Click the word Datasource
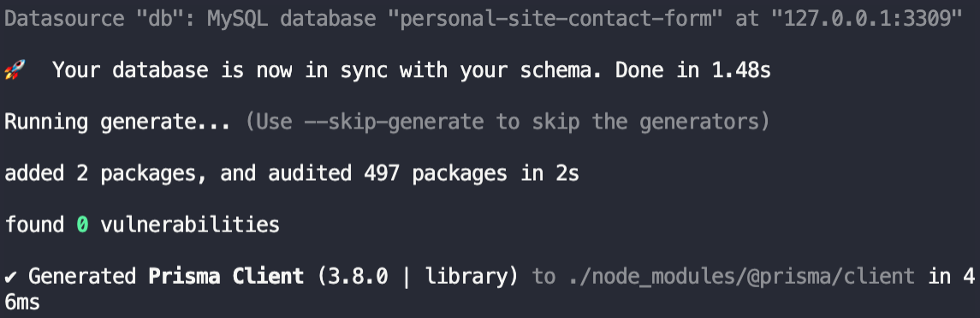This screenshot has width=980, height=318. (64, 19)
